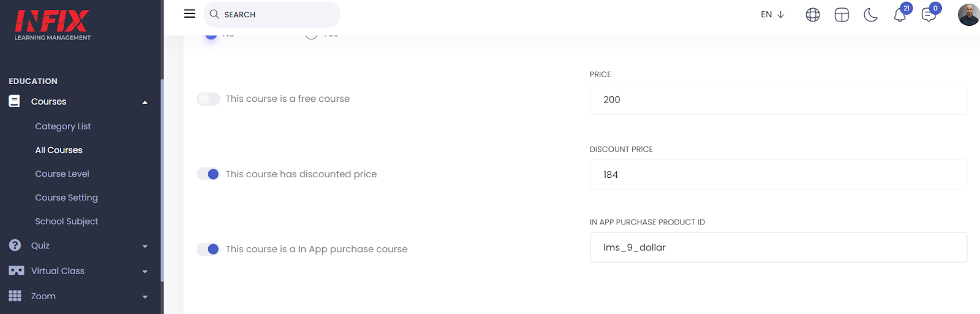Turn off In App purchase course toggle
The width and height of the screenshot is (980, 314).
click(208, 249)
